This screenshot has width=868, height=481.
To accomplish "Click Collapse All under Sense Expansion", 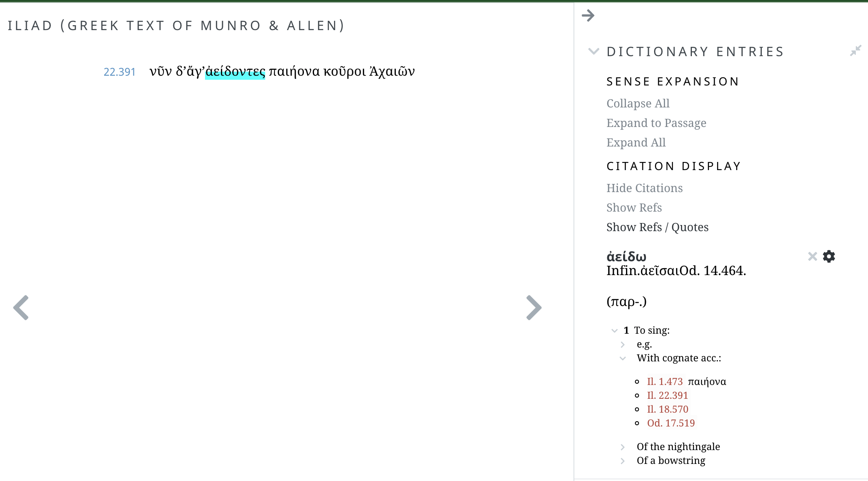I will [x=637, y=103].
